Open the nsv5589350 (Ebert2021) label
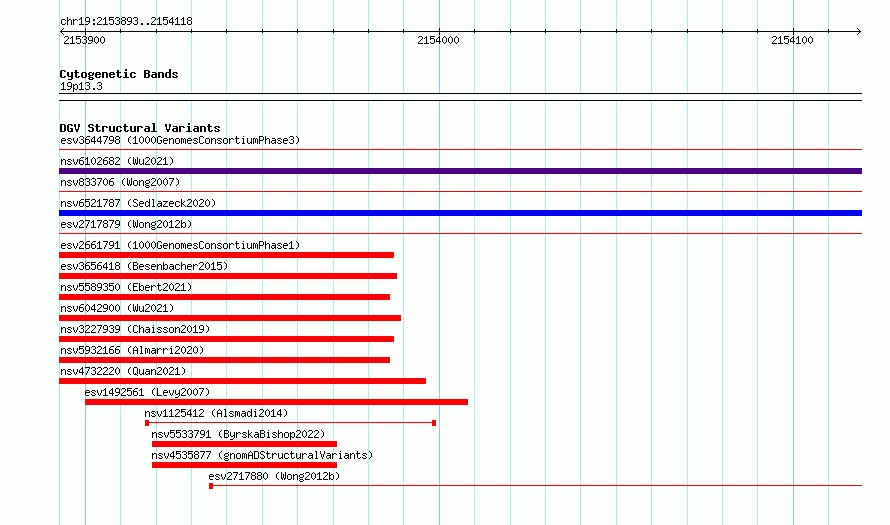 pos(126,287)
